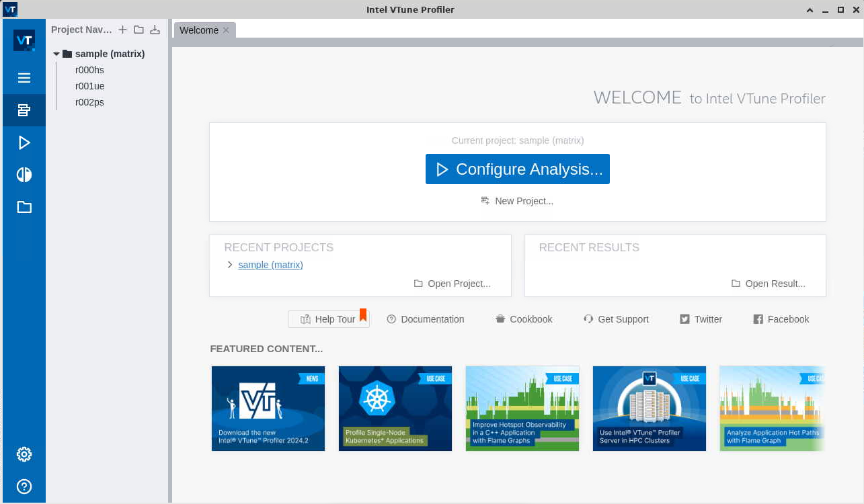Click the VT application icon in title bar

[x=9, y=9]
